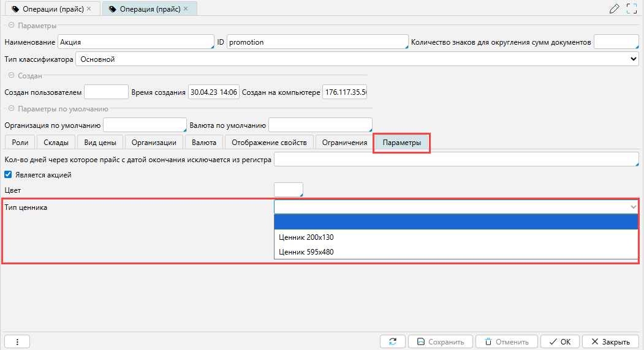Open the Отображение свойств tab
The width and height of the screenshot is (644, 350).
(x=269, y=143)
